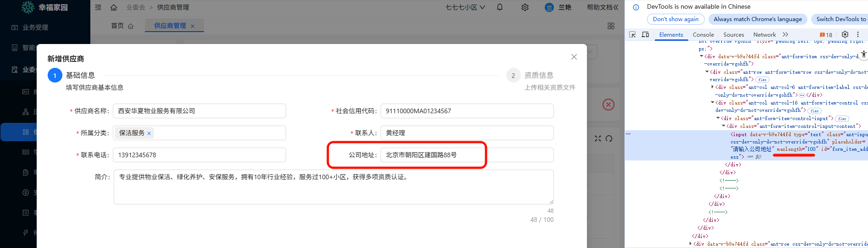Screen dimensions: 868x248
Task: Click the 兰艳 username
Action: tap(565, 7)
